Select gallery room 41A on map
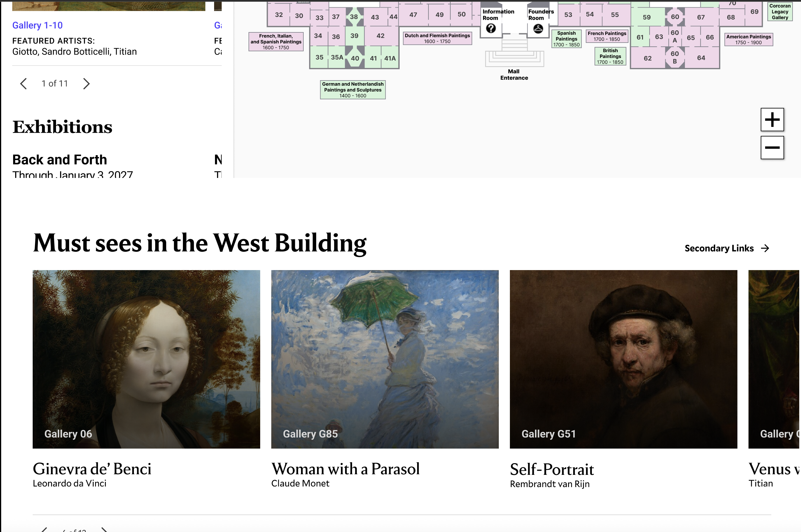The height and width of the screenshot is (532, 801). [x=390, y=58]
